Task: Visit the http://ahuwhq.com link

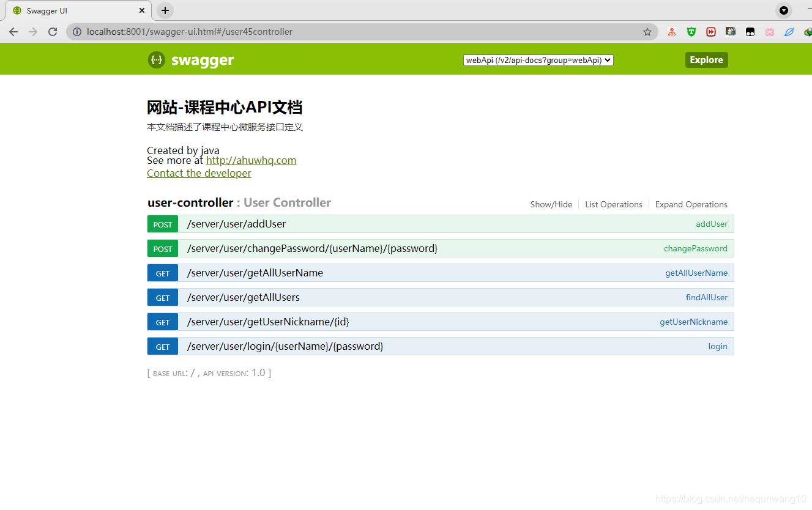Action: pos(251,160)
